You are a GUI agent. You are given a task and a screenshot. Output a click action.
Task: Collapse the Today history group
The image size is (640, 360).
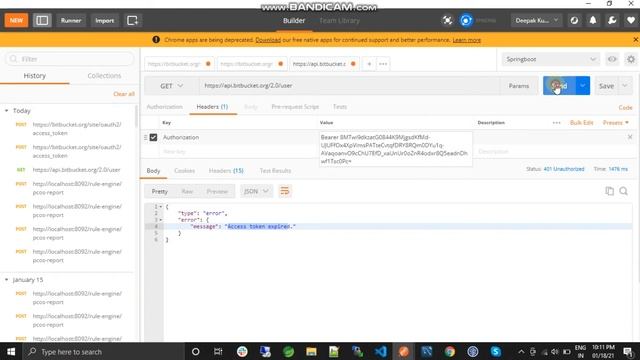pos(7,111)
